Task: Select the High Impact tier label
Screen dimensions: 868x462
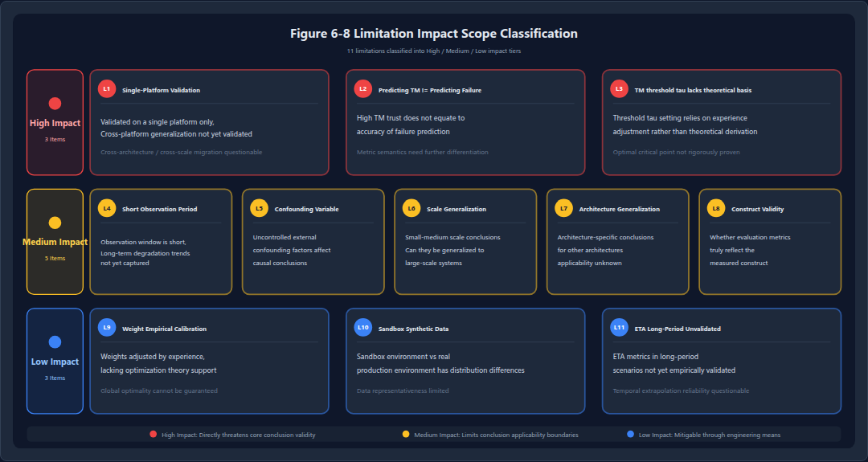Action: (x=55, y=123)
